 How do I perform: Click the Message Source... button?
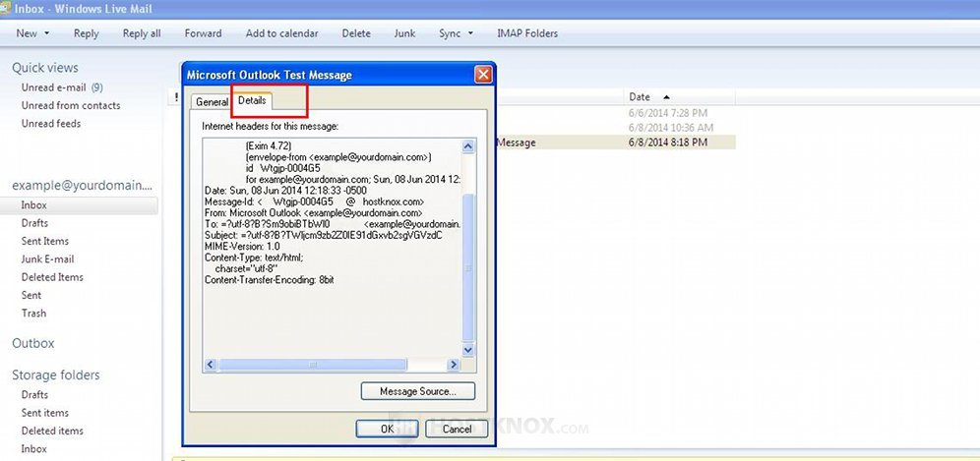pos(418,391)
